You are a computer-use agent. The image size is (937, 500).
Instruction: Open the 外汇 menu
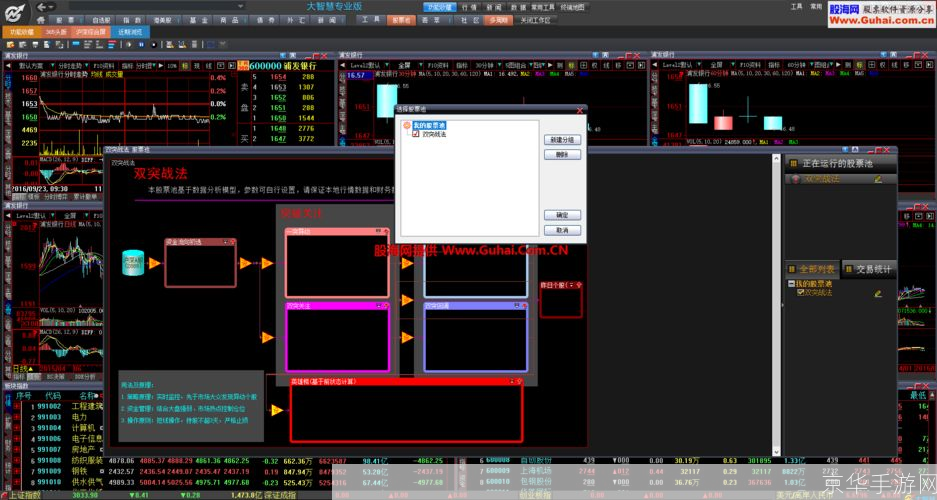pyautogui.click(x=296, y=20)
